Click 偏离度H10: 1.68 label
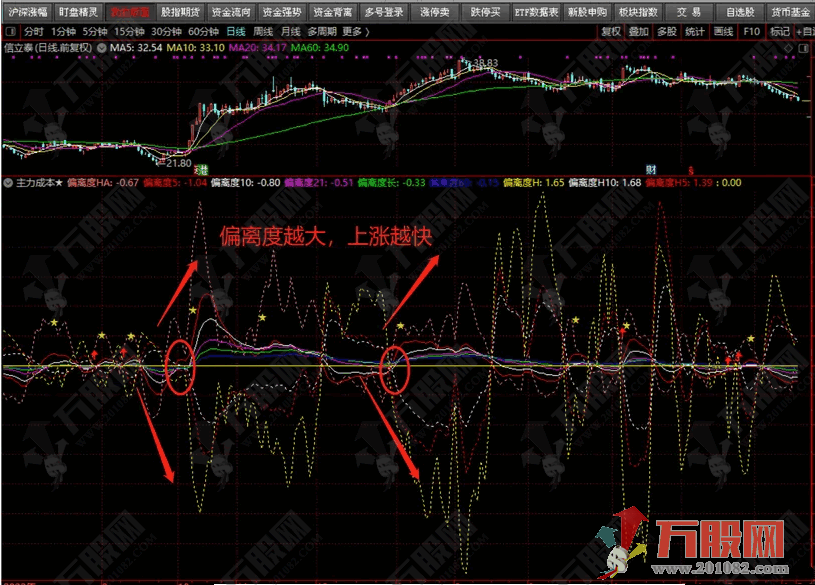 point(604,183)
